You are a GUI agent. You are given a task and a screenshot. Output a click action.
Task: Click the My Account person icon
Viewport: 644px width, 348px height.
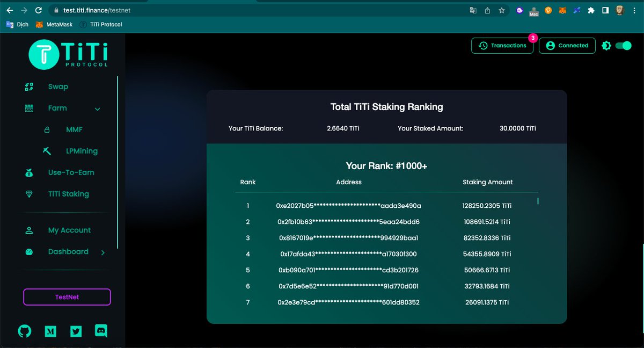[29, 230]
